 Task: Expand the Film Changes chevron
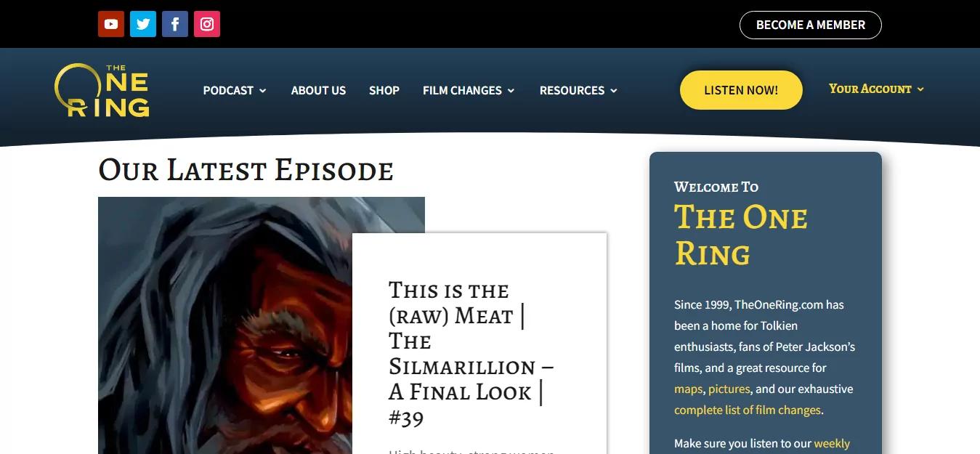[511, 91]
